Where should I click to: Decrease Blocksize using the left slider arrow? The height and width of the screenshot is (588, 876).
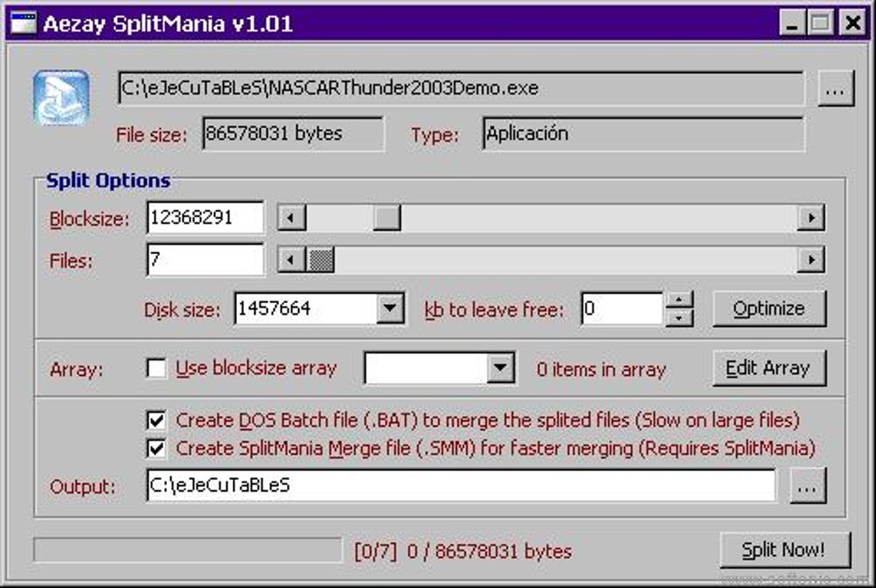tap(290, 217)
